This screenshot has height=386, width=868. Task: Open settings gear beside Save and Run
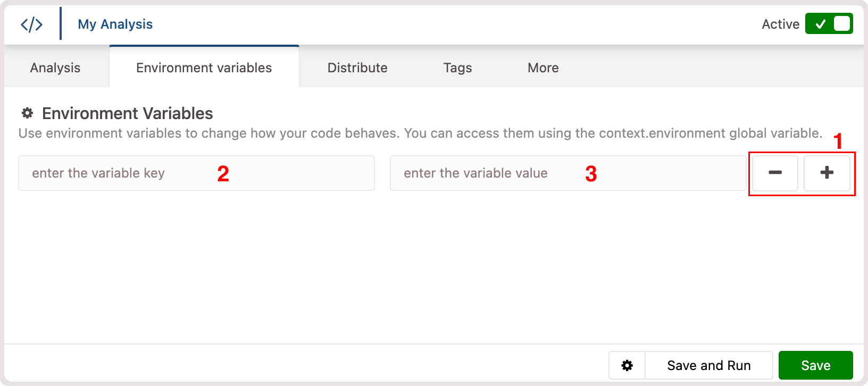point(627,365)
